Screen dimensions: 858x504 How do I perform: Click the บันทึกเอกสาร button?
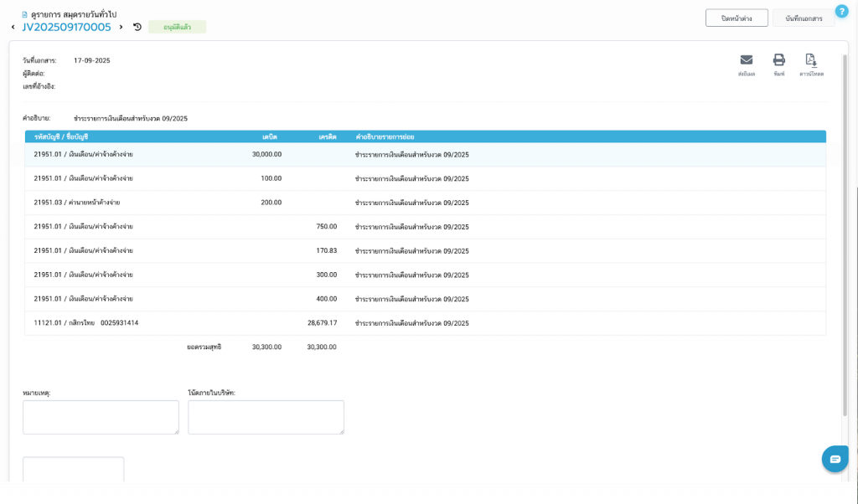click(804, 18)
